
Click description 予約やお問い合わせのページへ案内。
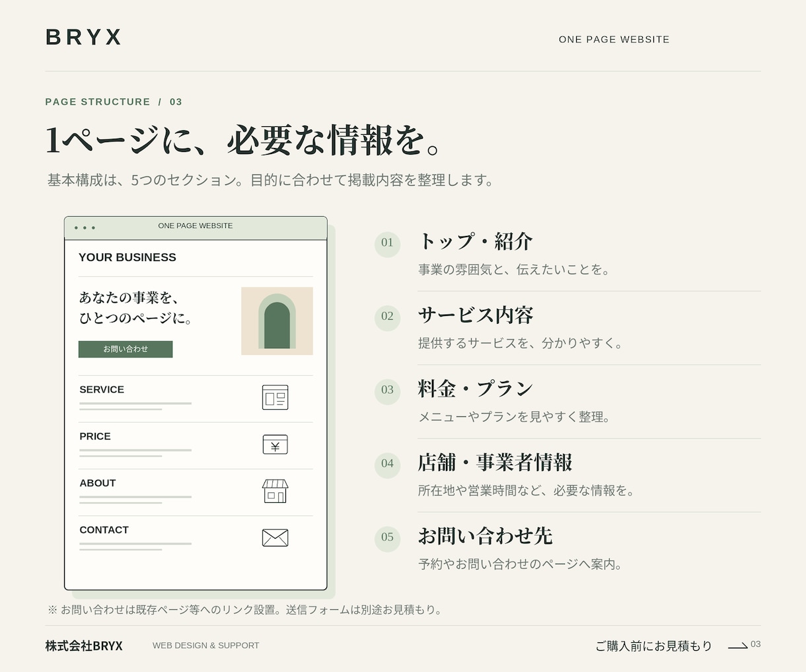(521, 564)
